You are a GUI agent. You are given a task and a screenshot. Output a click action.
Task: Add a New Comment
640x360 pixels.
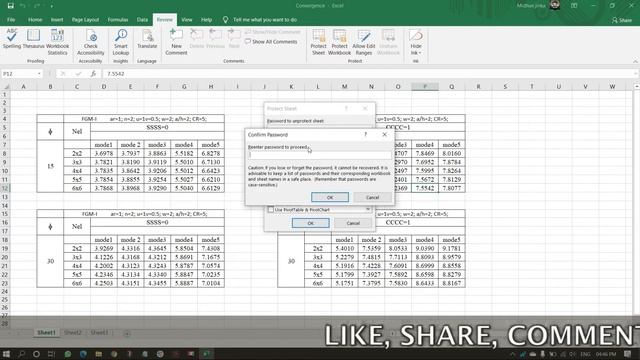(x=176, y=42)
